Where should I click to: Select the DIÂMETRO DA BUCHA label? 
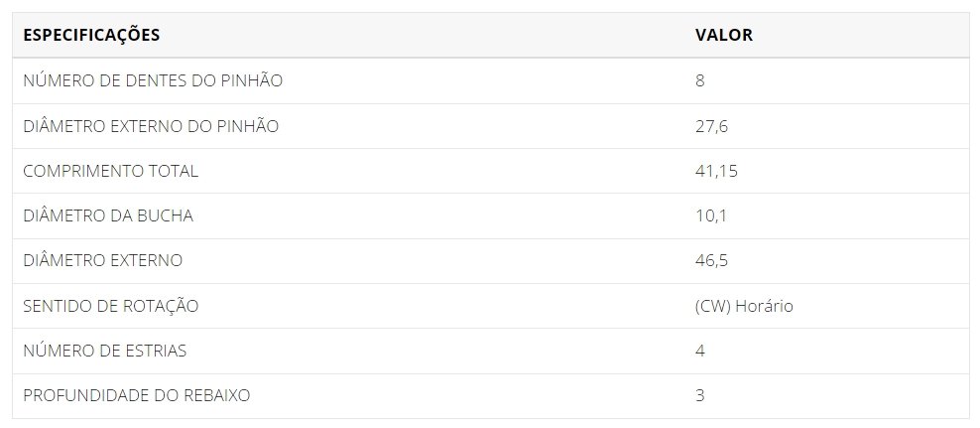(108, 215)
